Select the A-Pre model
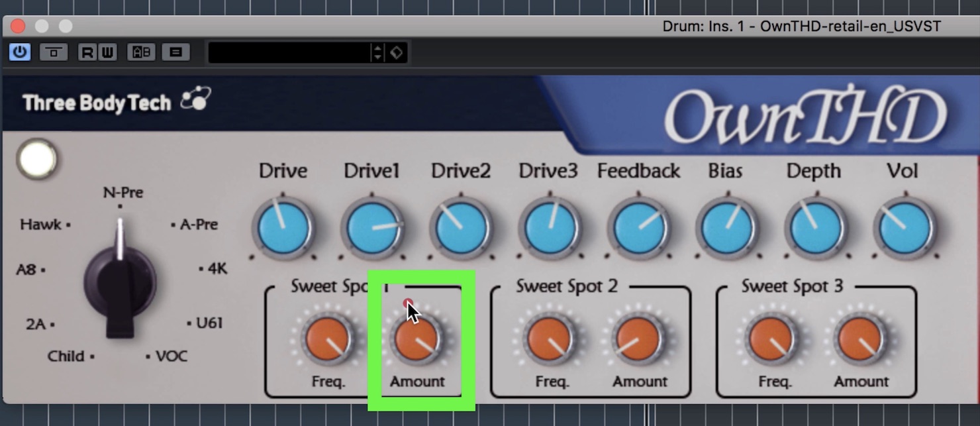Viewport: 980px width, 426px height. point(199,225)
